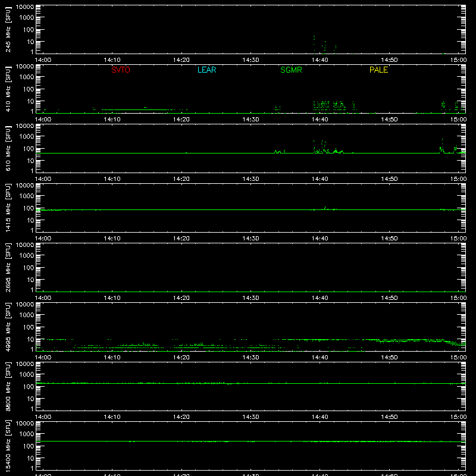Click 14:50 tick label under 410 MHz plot
This screenshot has width=476, height=476.
point(389,120)
